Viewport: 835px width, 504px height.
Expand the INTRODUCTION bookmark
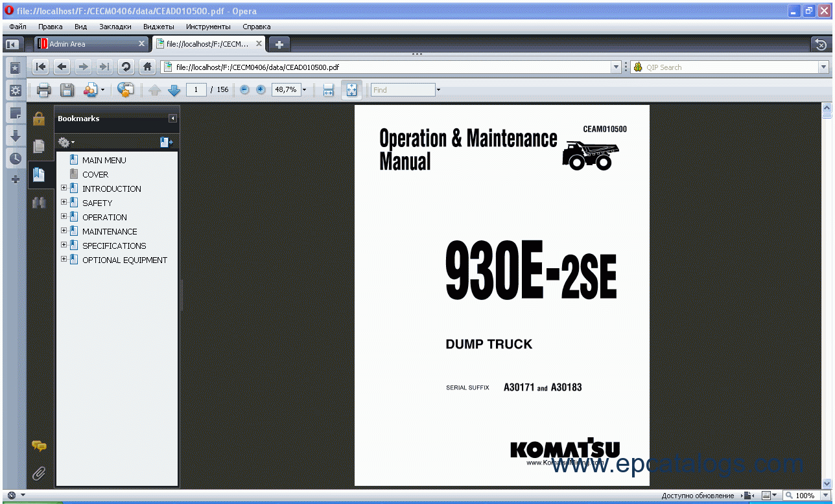[64, 188]
